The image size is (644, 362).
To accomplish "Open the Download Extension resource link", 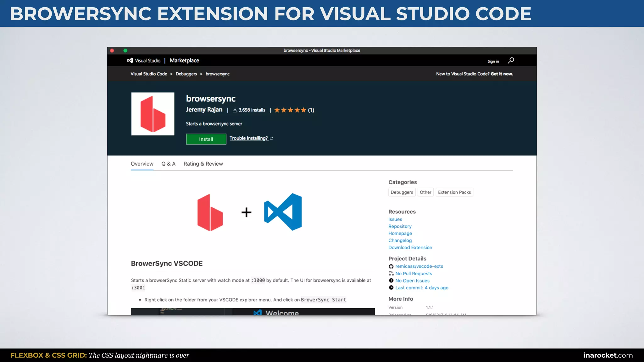I will [410, 248].
